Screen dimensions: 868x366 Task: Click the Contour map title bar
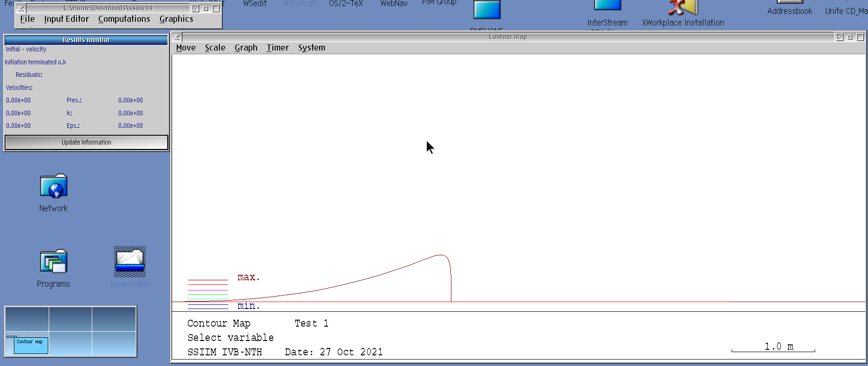coord(508,37)
